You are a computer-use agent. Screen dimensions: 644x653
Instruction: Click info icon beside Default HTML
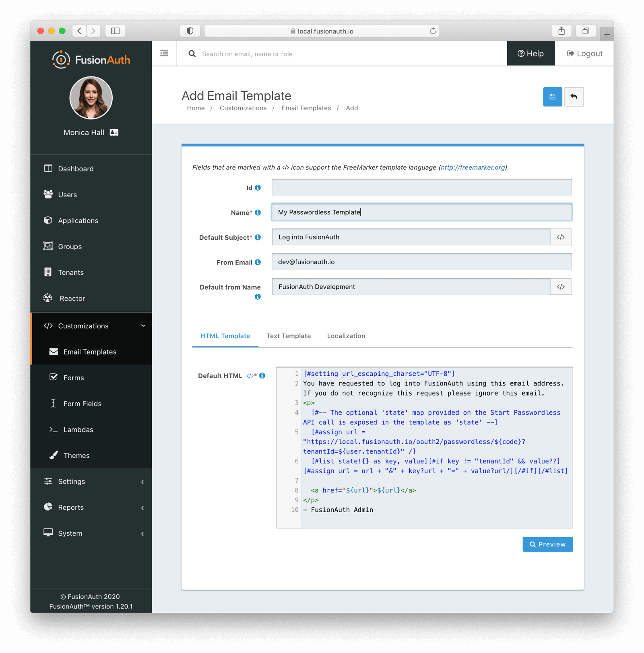[x=262, y=375]
